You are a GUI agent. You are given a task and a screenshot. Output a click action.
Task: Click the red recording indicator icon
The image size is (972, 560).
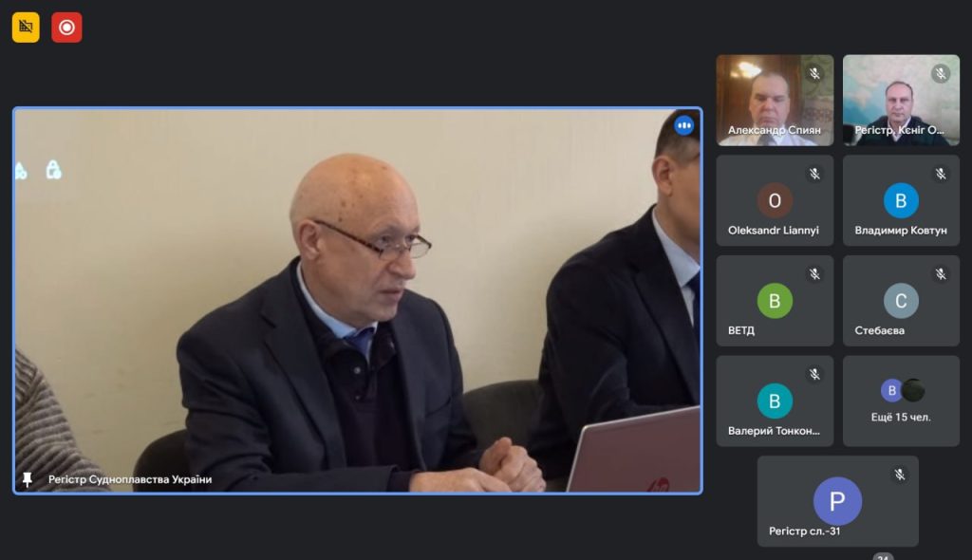click(66, 28)
